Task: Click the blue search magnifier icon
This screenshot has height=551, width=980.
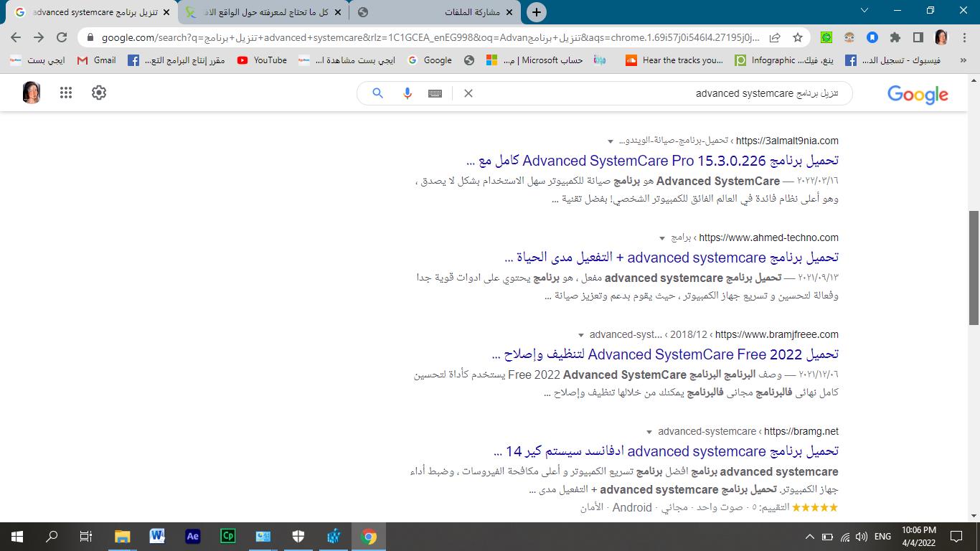Action: click(x=377, y=93)
